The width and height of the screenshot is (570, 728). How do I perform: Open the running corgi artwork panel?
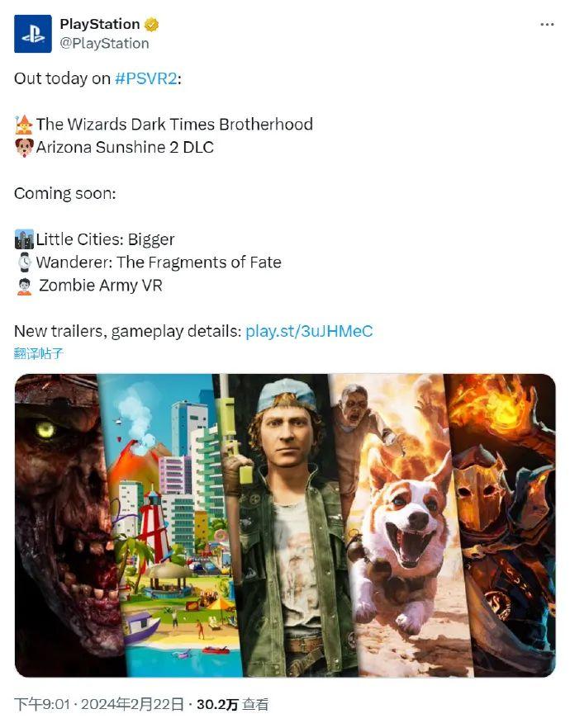pyautogui.click(x=400, y=525)
